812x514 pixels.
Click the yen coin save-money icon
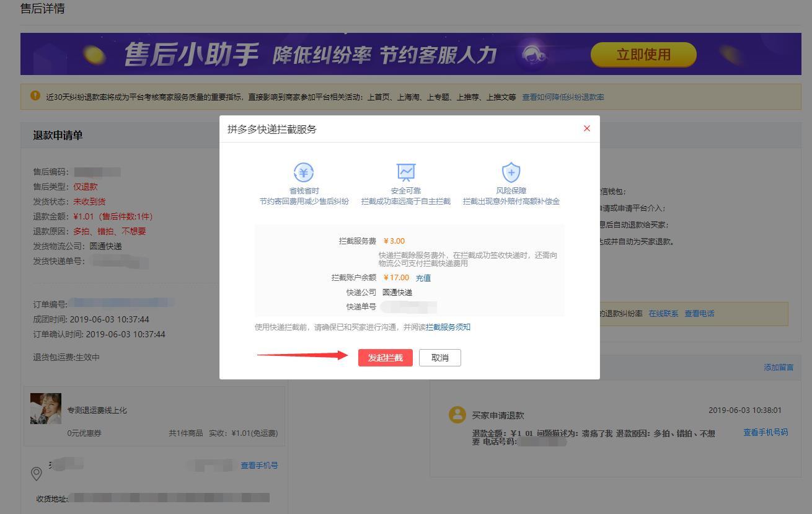click(304, 172)
